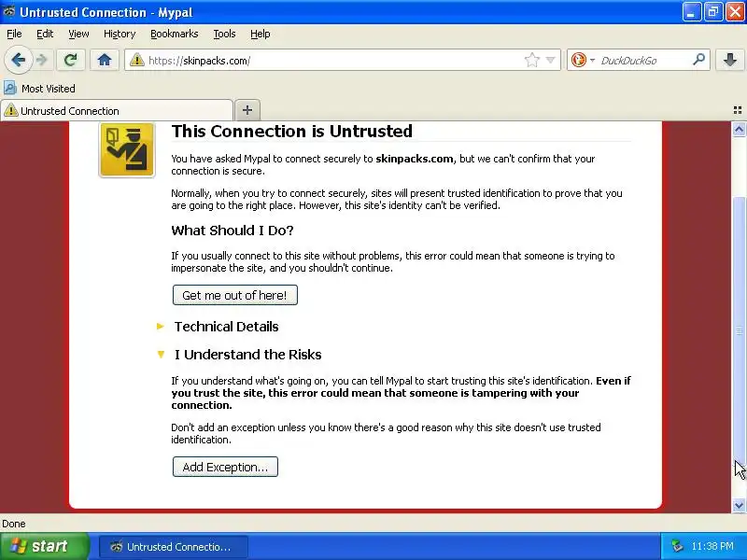Screen dimensions: 747x560
Task: Click the What Should I Do? heading
Action: (232, 231)
